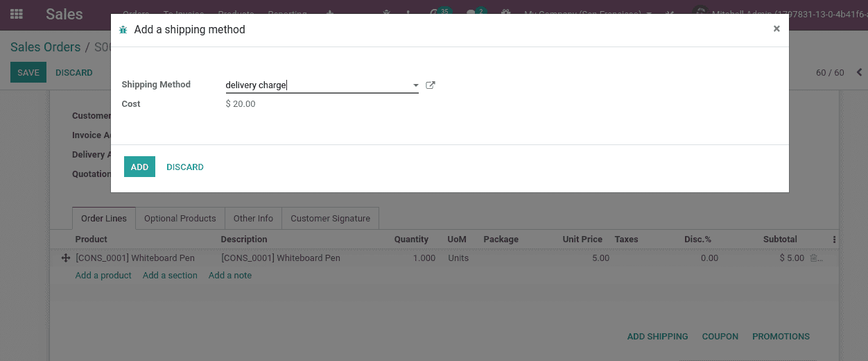
Task: Click DISCARD in the shipping dialog
Action: (x=185, y=167)
